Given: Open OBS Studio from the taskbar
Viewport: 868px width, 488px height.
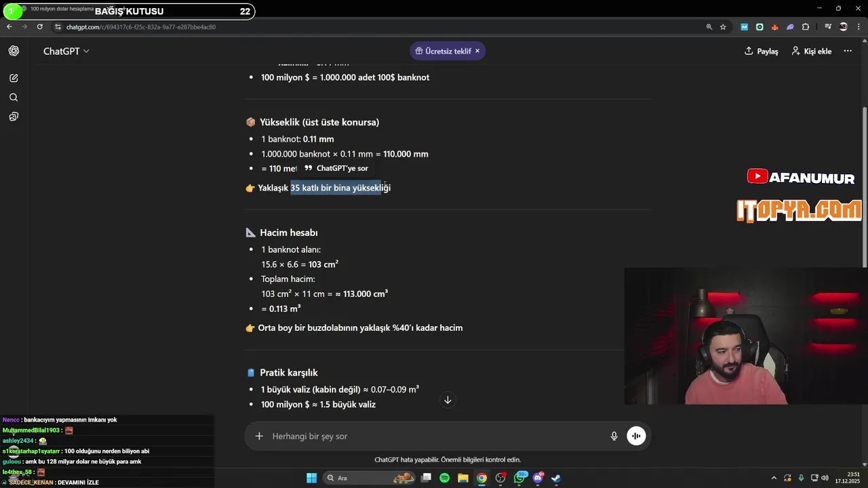Looking at the screenshot, I should (500, 478).
